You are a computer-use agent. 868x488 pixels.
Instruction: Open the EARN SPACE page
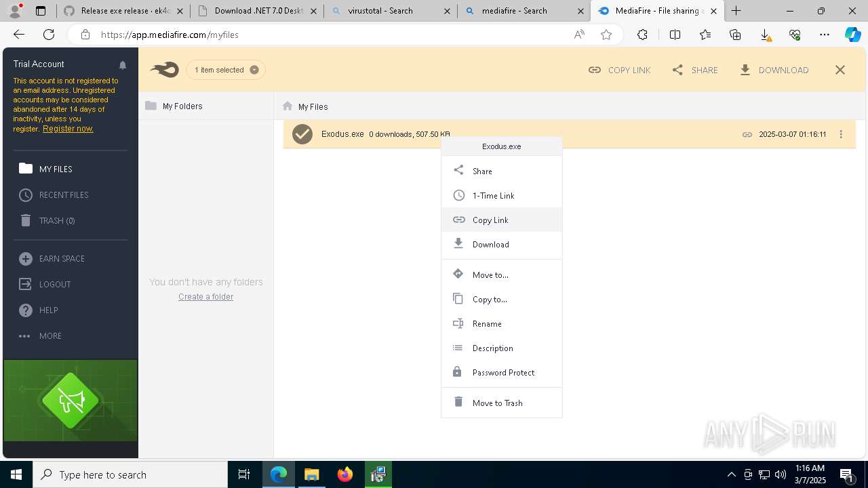point(52,258)
